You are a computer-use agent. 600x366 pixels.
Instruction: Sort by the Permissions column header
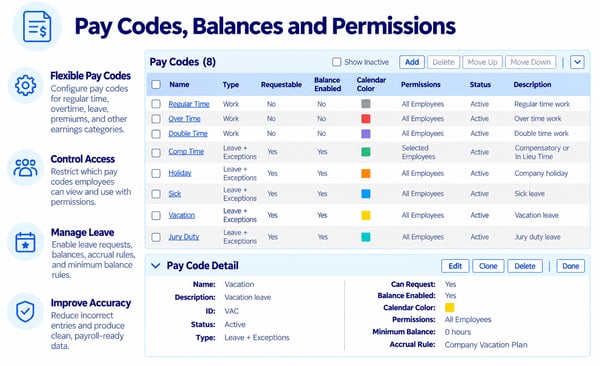tap(421, 84)
